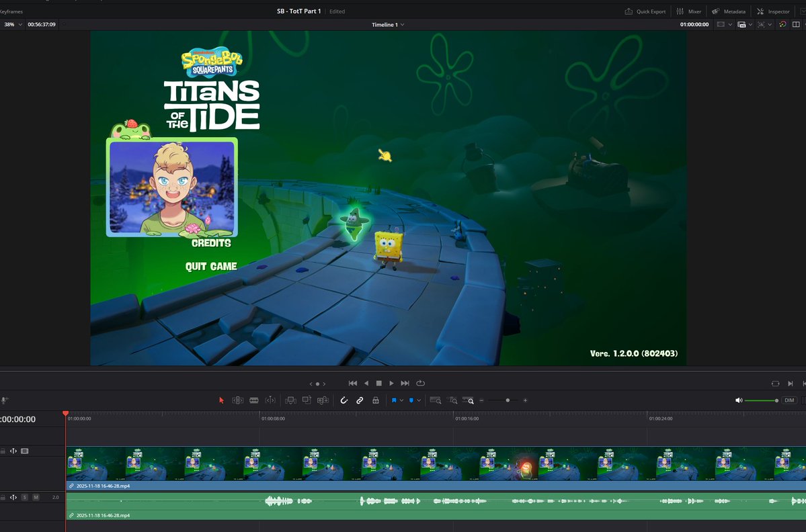Activate the selection mode arrow tool

pyautogui.click(x=221, y=400)
